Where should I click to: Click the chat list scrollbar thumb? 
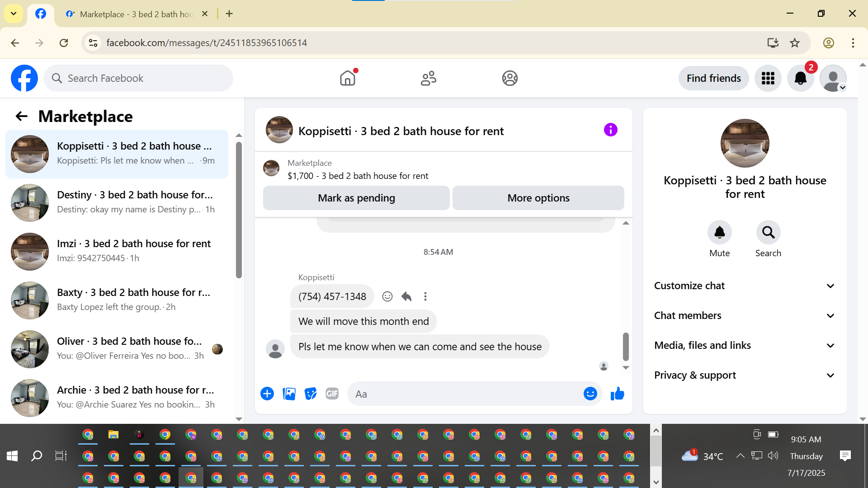(239, 210)
